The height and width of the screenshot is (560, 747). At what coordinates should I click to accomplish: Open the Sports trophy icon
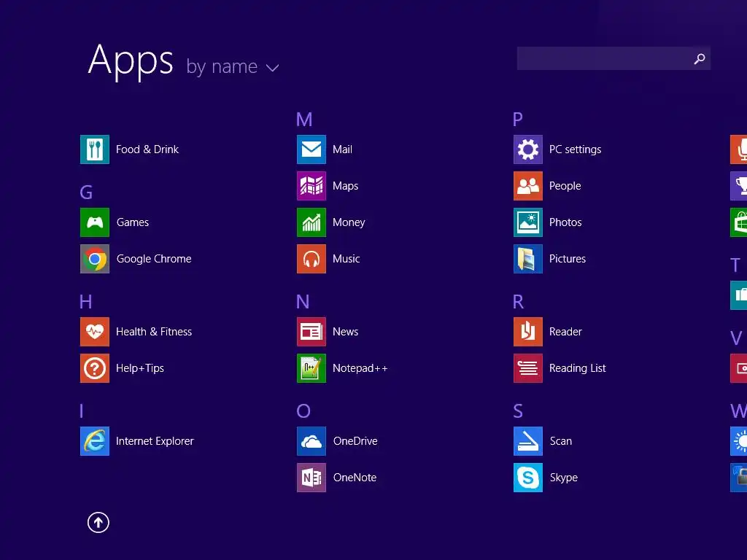click(739, 186)
